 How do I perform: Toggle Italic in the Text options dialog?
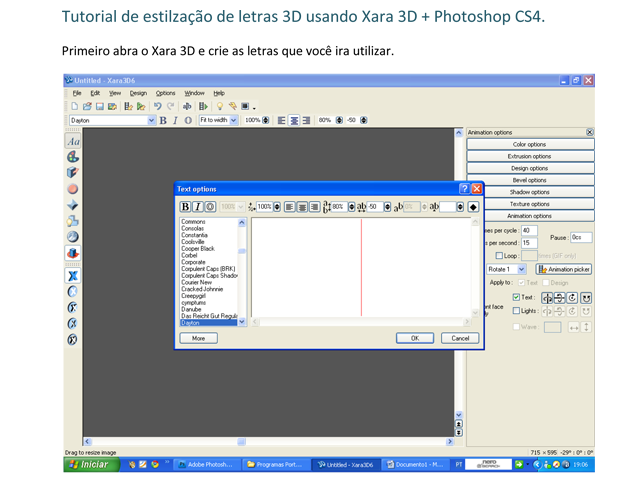pos(197,207)
